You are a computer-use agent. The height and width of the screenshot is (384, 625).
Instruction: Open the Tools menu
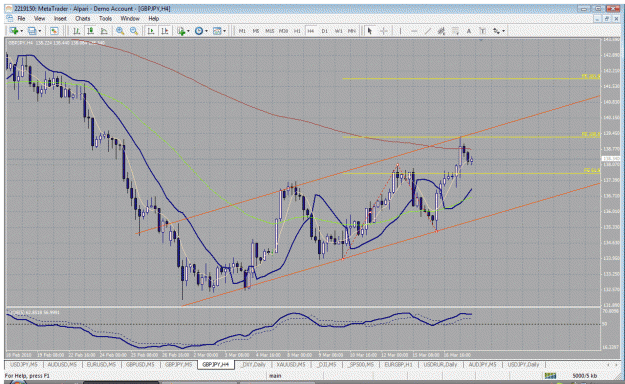[105, 18]
